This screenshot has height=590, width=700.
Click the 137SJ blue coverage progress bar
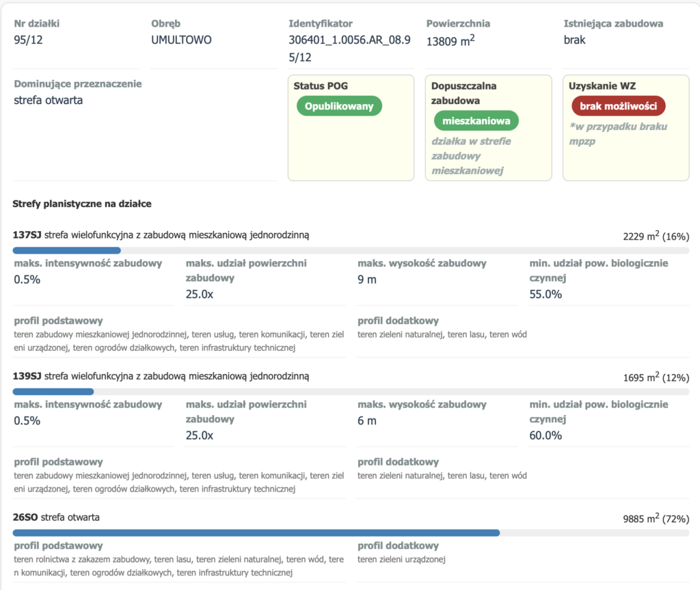coord(67,250)
